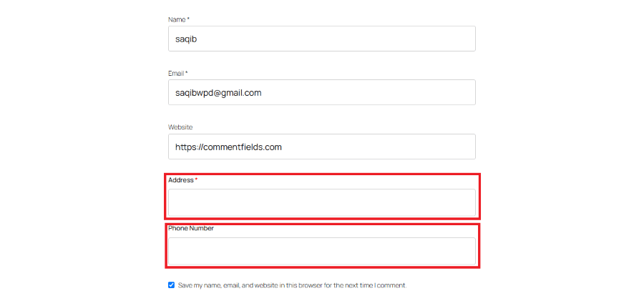The height and width of the screenshot is (301, 644).
Task: Click the 'saqib' text in Name field
Action: (x=186, y=39)
